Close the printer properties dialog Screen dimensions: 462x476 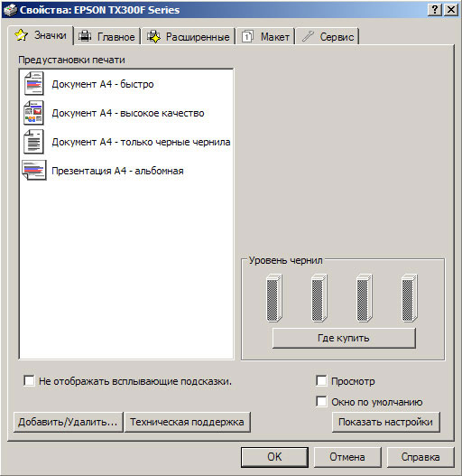tap(451, 10)
